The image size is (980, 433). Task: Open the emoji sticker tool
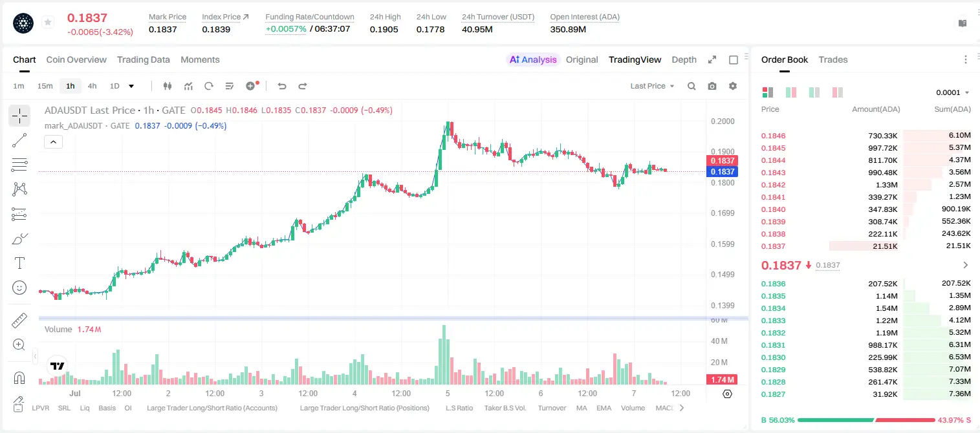coord(19,288)
